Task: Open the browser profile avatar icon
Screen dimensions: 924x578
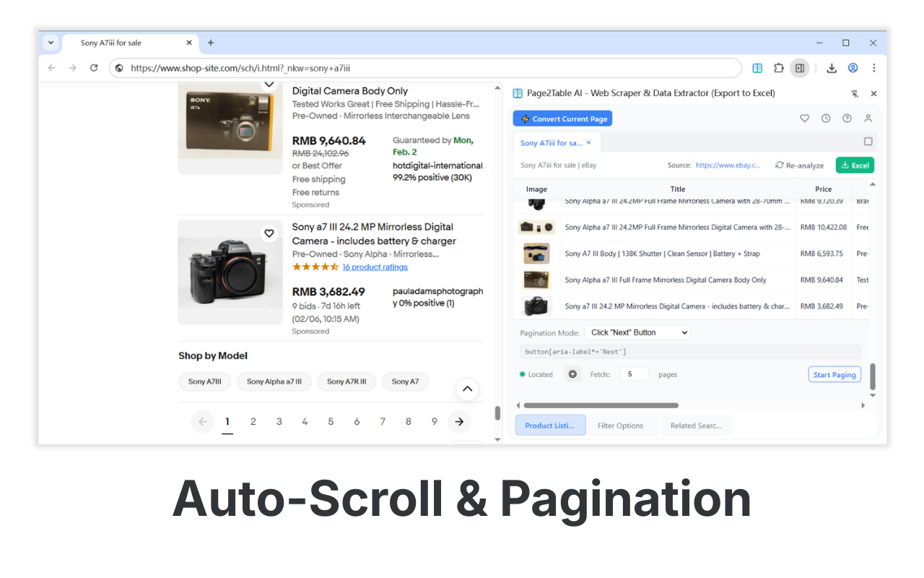Action: tap(853, 68)
